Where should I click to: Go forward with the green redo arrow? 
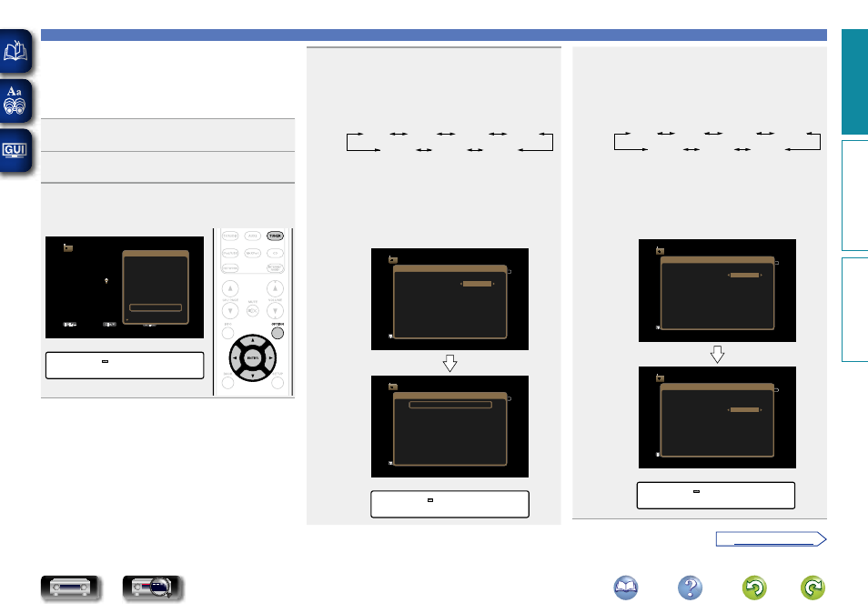(812, 588)
